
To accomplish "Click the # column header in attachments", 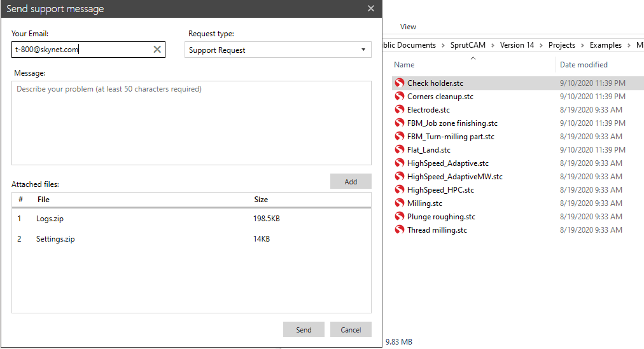I will (20, 200).
